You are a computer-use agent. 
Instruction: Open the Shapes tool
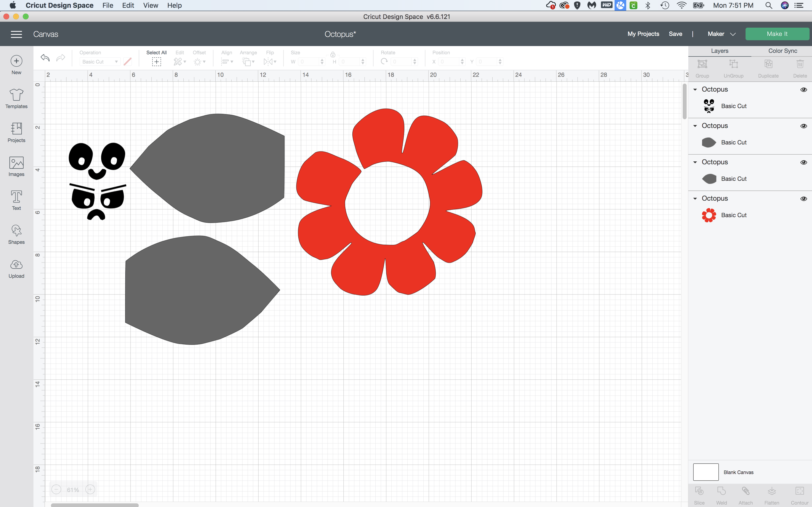[x=16, y=234]
